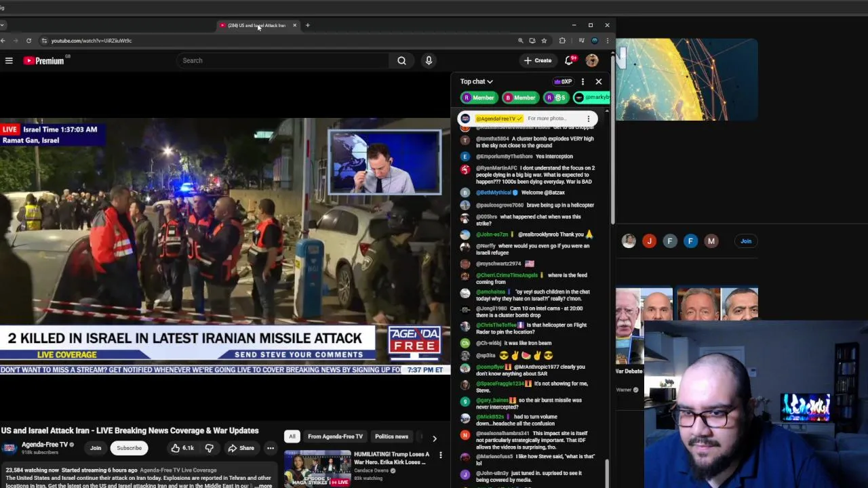
Task: Close the US and Israel Attack Iran tab
Action: (294, 25)
